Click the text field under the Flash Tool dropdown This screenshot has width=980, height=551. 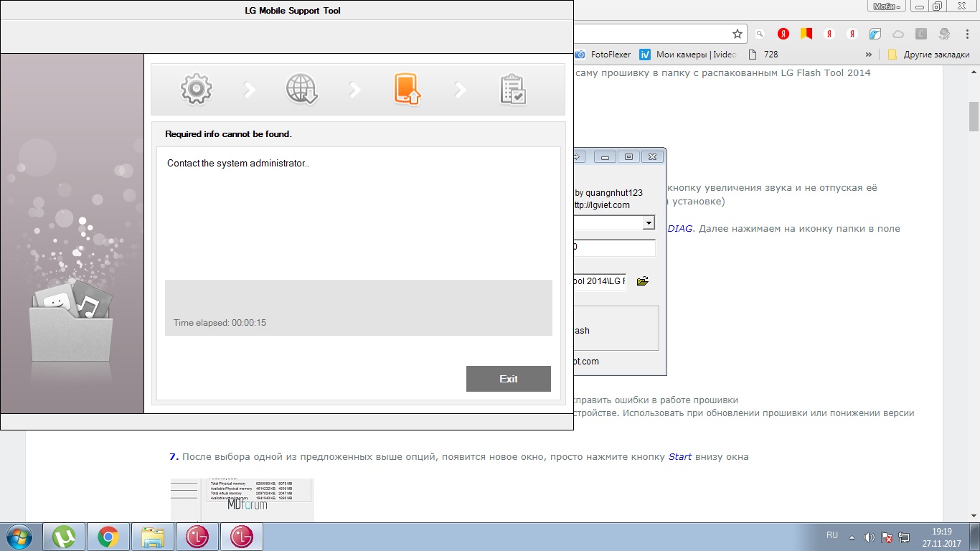pos(614,248)
